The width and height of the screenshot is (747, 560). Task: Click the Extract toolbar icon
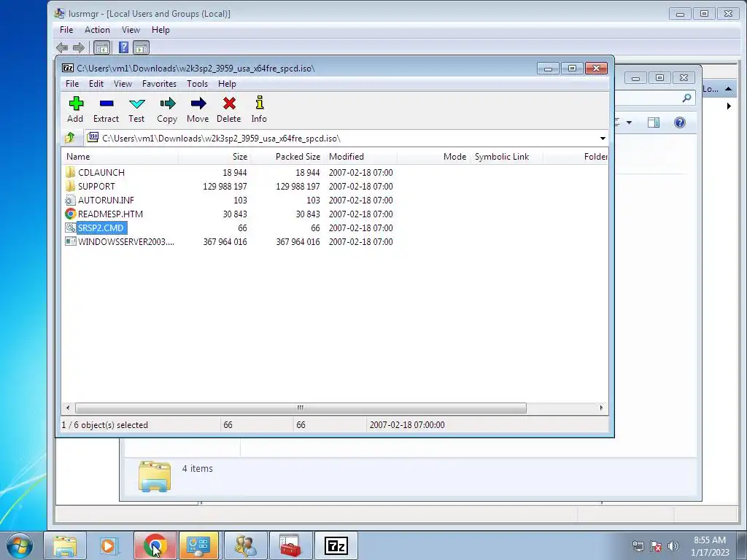click(107, 104)
